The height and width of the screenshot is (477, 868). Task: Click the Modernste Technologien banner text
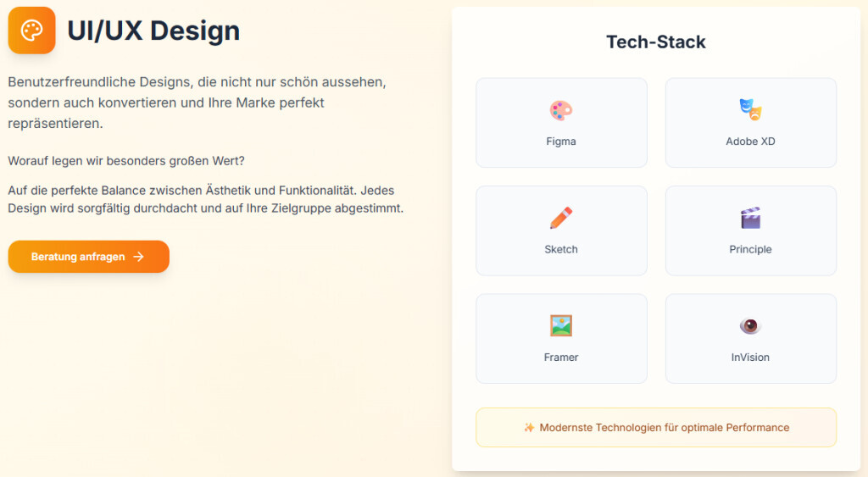click(664, 428)
